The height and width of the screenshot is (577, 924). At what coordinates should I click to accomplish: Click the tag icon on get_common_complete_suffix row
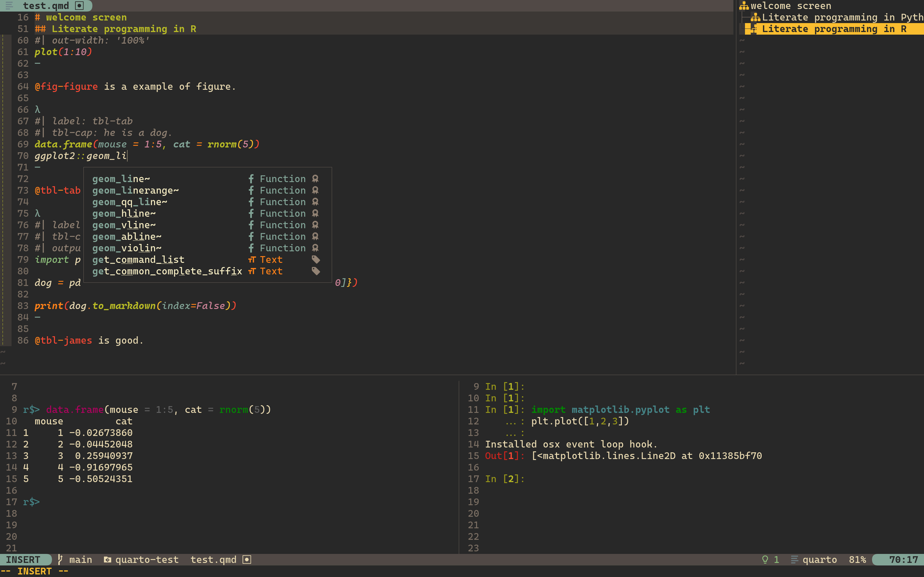[x=316, y=271]
